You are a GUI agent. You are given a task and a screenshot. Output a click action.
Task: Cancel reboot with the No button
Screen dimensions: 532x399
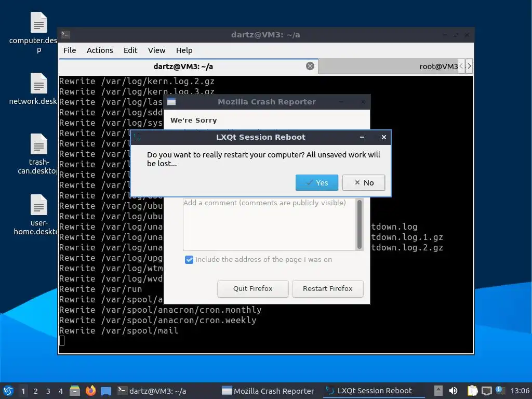pyautogui.click(x=363, y=182)
